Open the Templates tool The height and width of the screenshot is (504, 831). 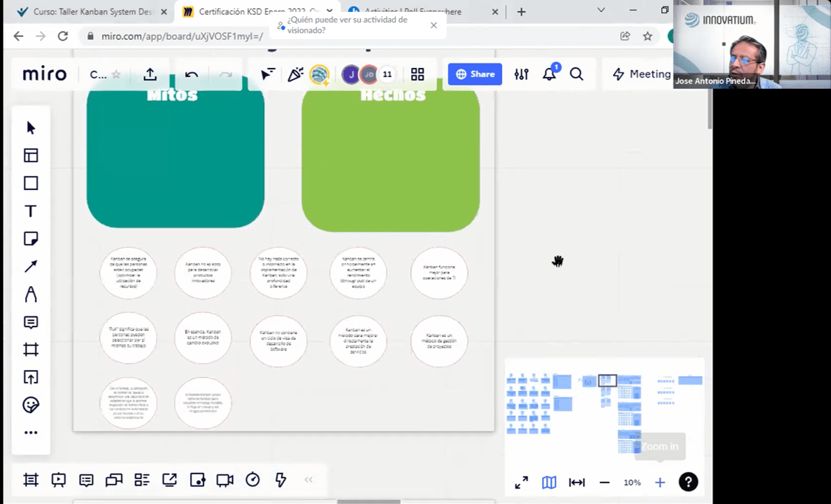coord(30,155)
